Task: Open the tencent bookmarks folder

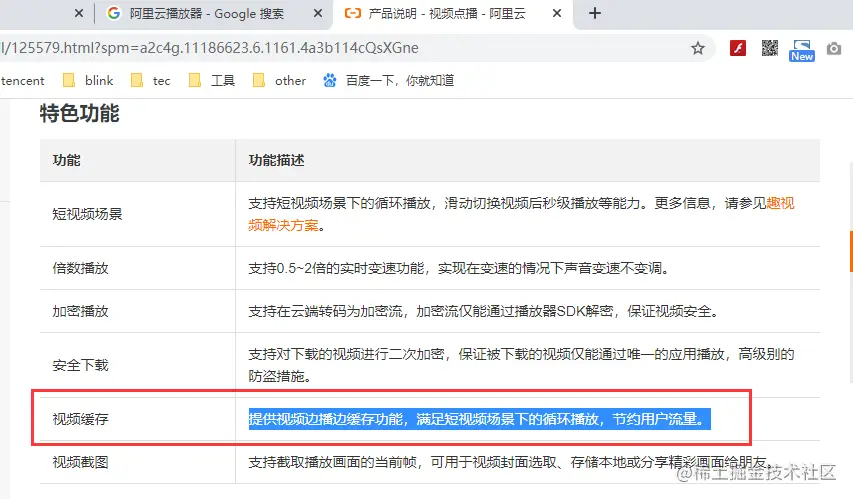Action: (x=22, y=81)
